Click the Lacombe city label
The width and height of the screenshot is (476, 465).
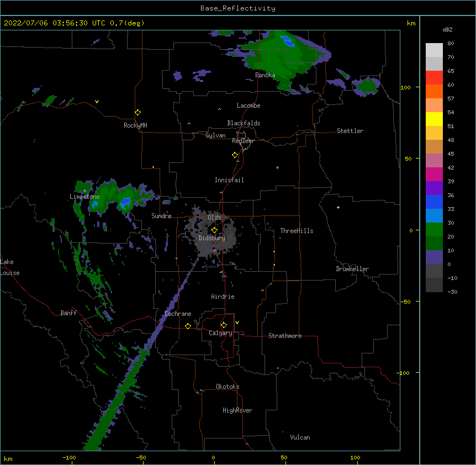[248, 105]
